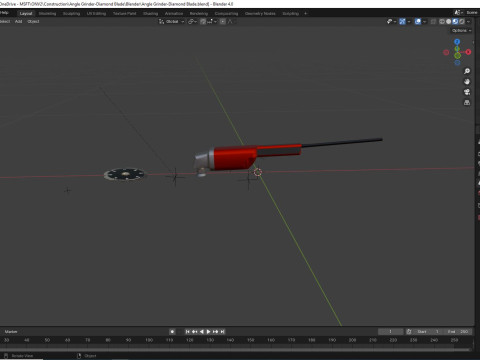Click the zoom view magnifier icon

coord(467,71)
